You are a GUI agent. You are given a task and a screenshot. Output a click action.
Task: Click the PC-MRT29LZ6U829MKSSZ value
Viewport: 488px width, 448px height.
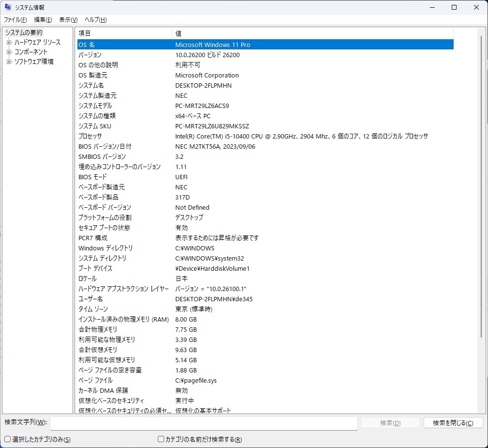tap(212, 126)
